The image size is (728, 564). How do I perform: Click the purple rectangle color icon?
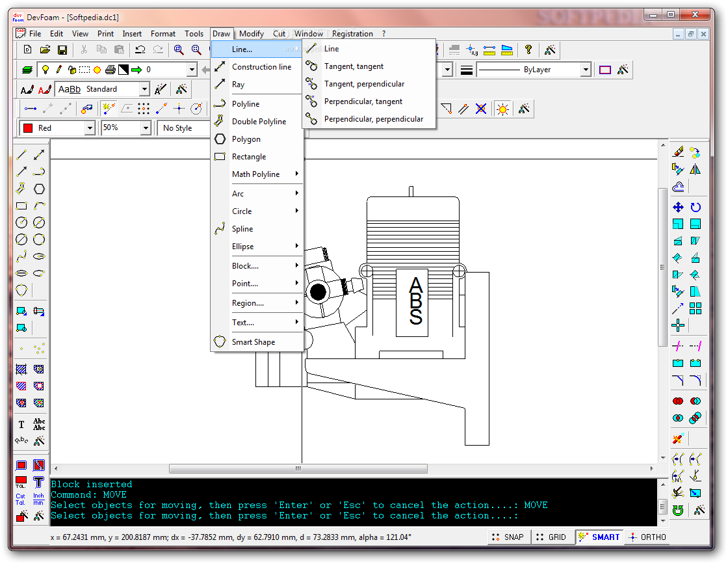tap(604, 70)
